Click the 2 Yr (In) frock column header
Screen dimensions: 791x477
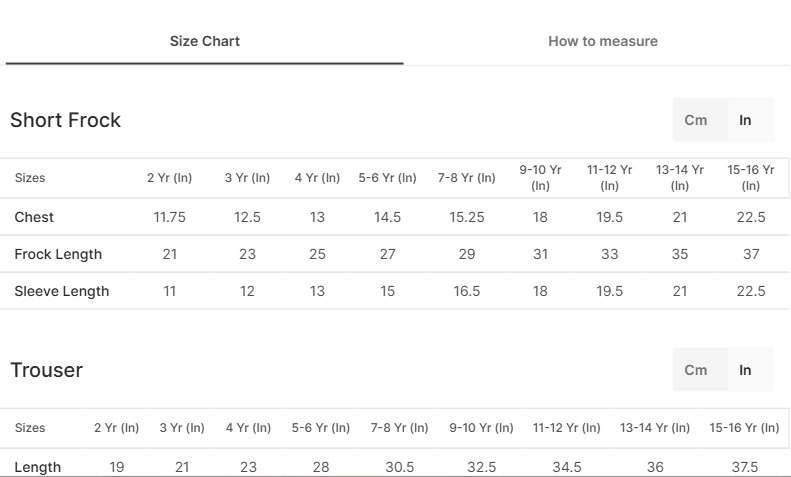click(170, 178)
